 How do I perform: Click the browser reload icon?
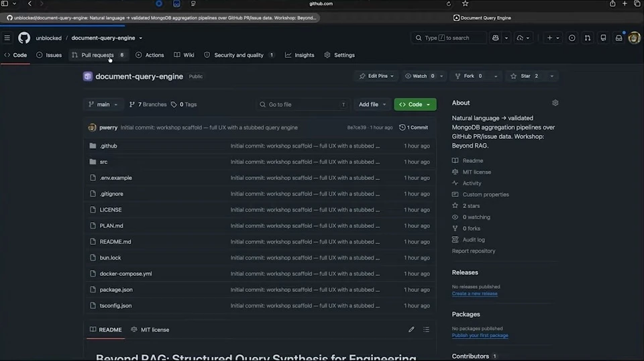pos(449,4)
